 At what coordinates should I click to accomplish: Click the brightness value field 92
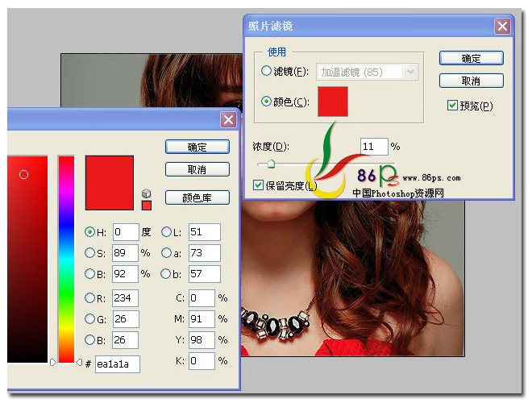pyautogui.click(x=125, y=274)
